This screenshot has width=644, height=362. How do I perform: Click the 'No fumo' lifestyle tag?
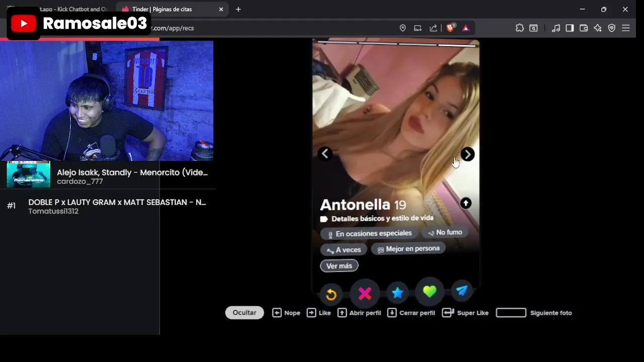click(x=445, y=232)
